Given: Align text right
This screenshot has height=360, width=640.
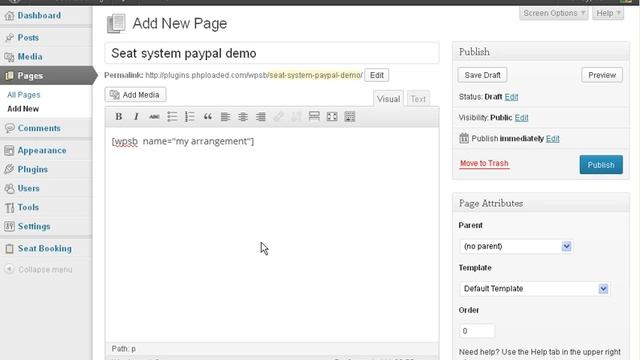Looking at the screenshot, I should [x=261, y=117].
